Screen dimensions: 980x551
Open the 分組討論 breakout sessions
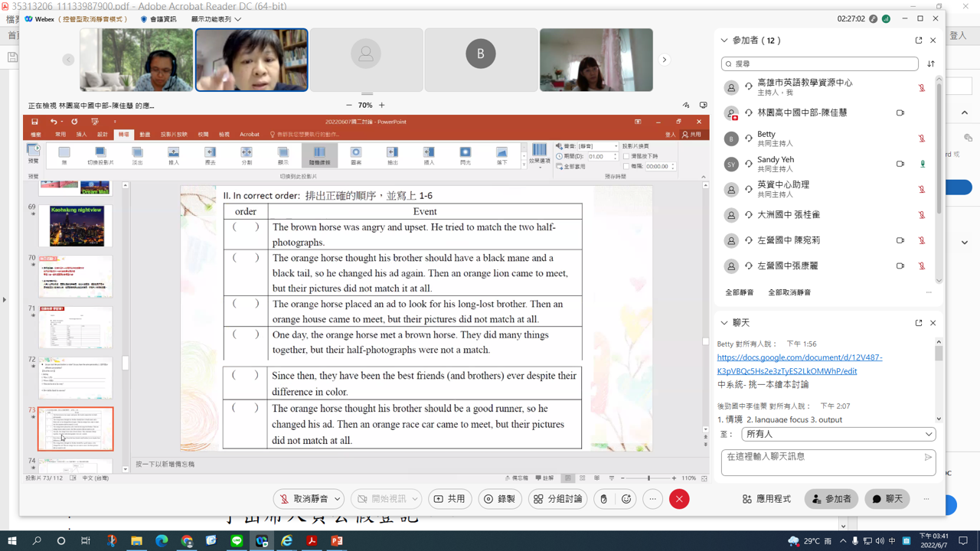click(x=558, y=499)
